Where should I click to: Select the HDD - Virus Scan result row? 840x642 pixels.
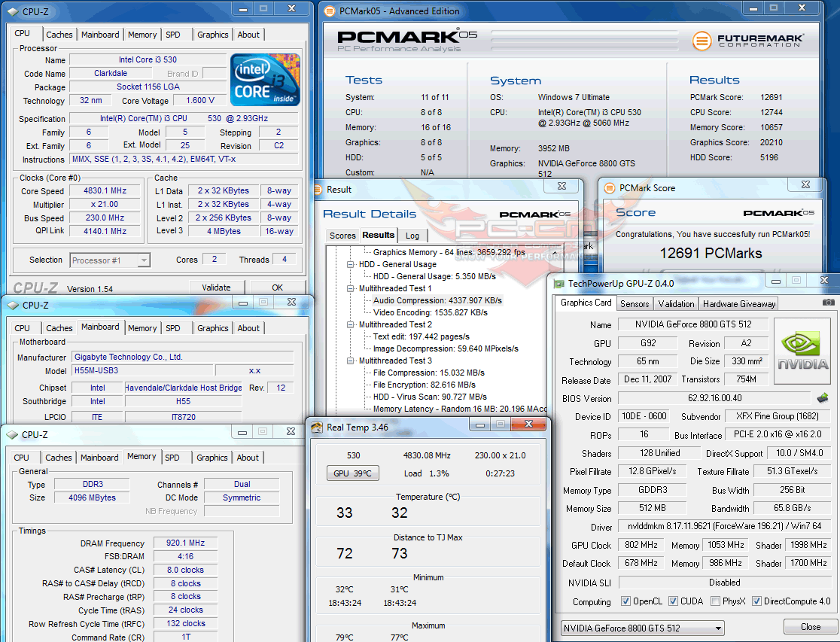click(431, 397)
